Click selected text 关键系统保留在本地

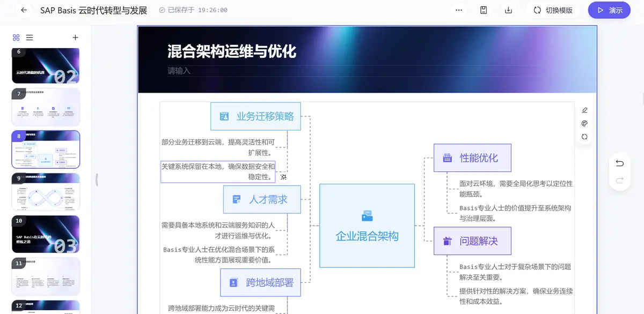pos(218,171)
